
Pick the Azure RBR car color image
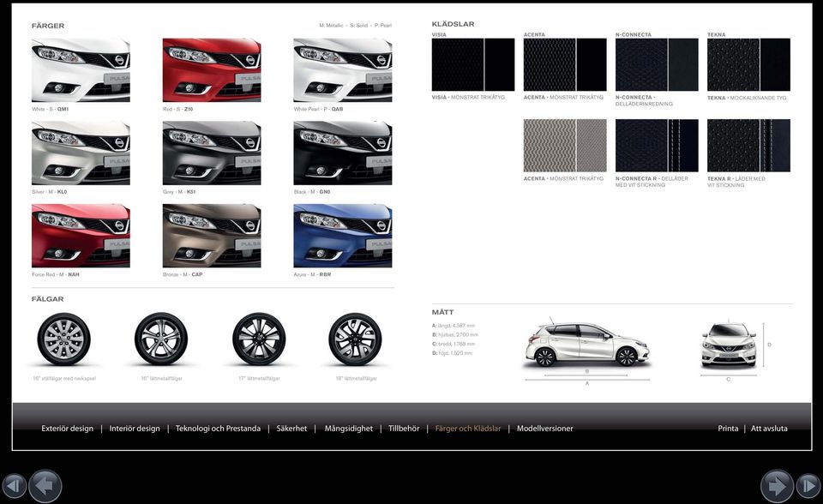[343, 236]
